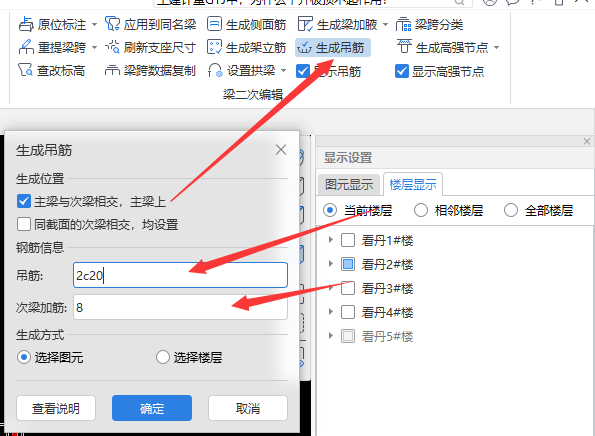Screen dimensions: 595x436
Task: Select the 选择楼层 radio button
Action: tap(162, 357)
